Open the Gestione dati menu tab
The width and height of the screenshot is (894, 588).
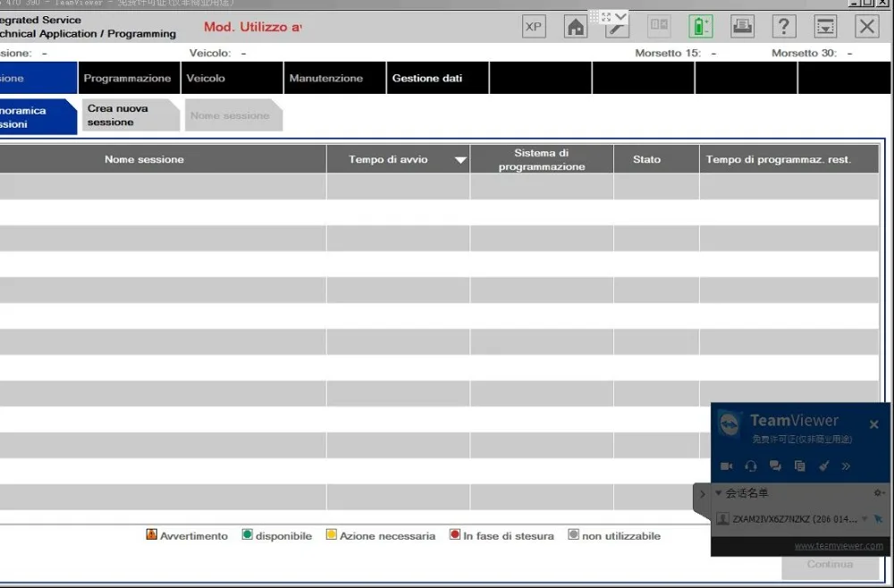[438, 78]
